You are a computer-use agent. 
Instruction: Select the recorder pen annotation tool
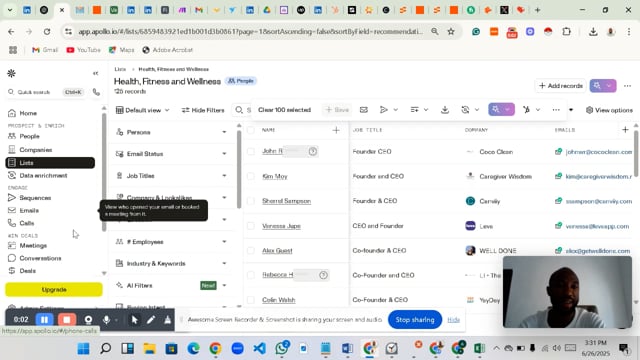151,320
